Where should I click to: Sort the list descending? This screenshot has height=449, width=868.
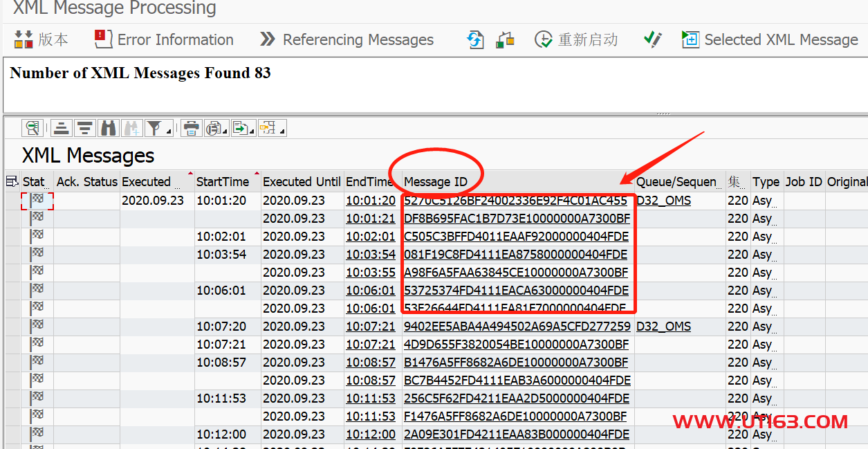click(84, 127)
